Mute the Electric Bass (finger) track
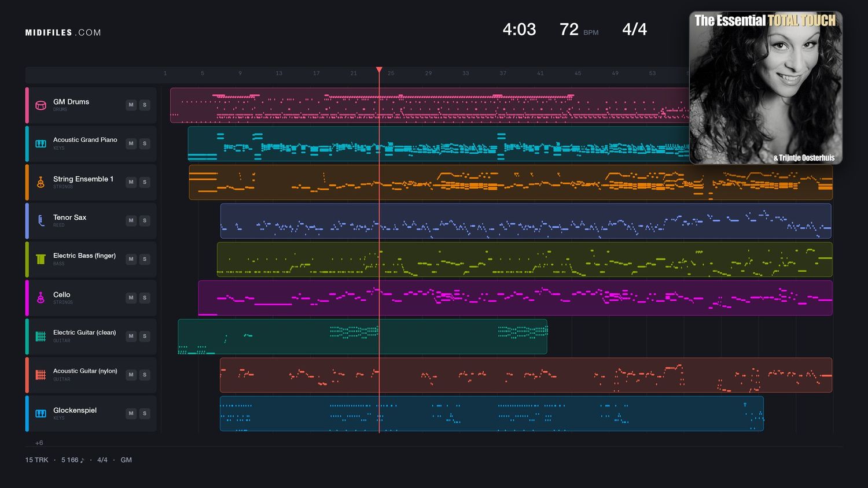Image resolution: width=868 pixels, height=488 pixels. tap(131, 259)
